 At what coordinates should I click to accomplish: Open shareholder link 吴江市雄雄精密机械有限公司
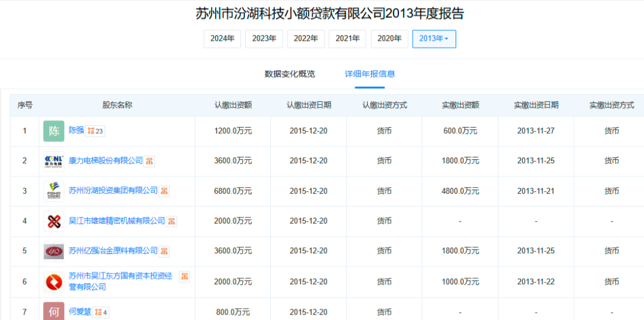pyautogui.click(x=117, y=220)
